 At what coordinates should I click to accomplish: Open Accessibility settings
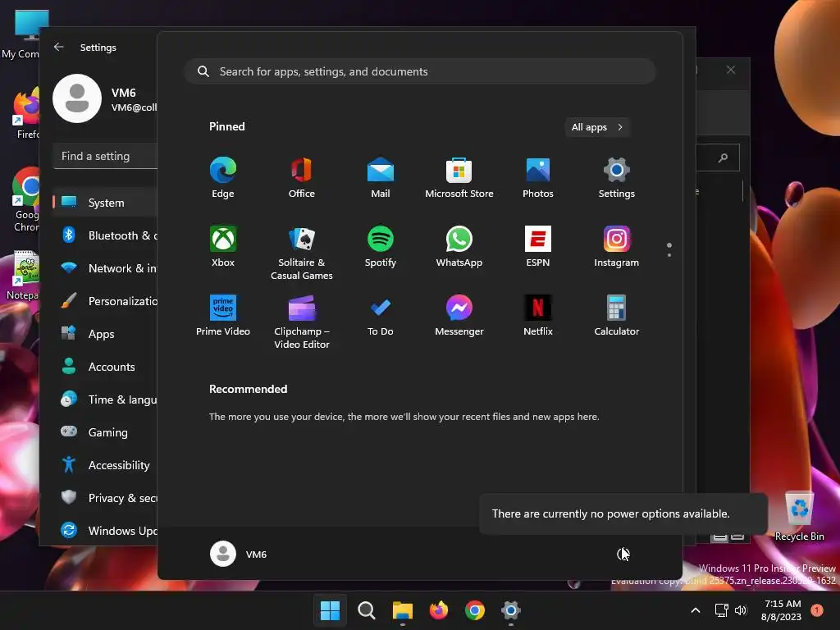[105, 465]
